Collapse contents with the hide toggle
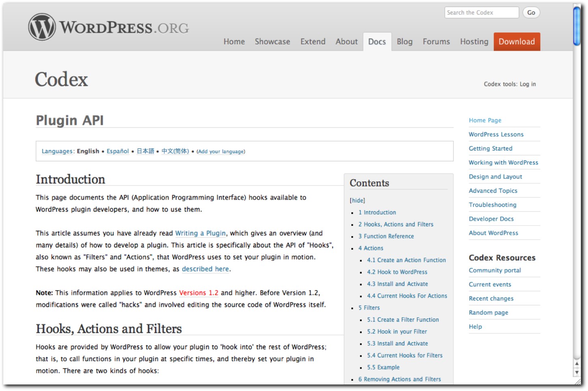Screen dimensions: 588x391 (x=357, y=200)
